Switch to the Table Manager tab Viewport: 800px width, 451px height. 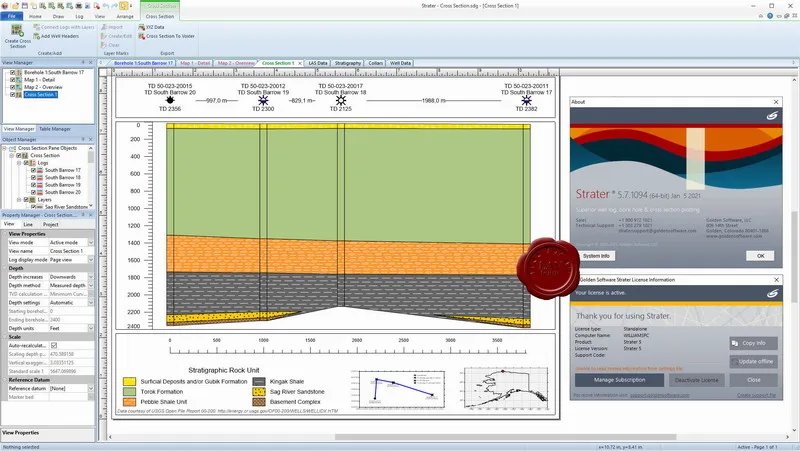tap(55, 129)
